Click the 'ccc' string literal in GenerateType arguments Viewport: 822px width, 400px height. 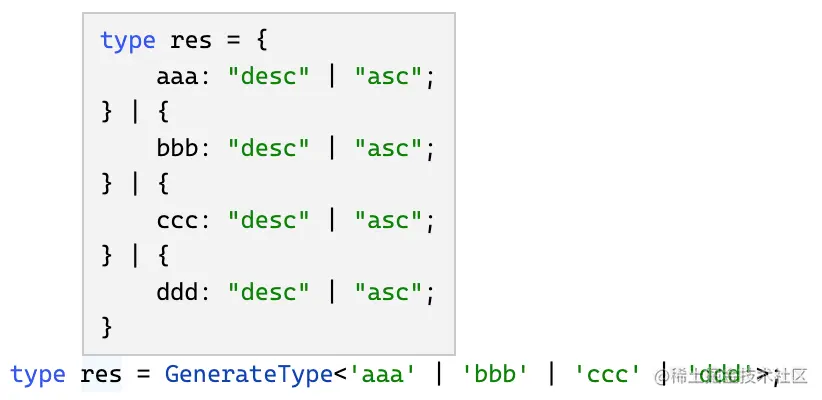tap(607, 375)
